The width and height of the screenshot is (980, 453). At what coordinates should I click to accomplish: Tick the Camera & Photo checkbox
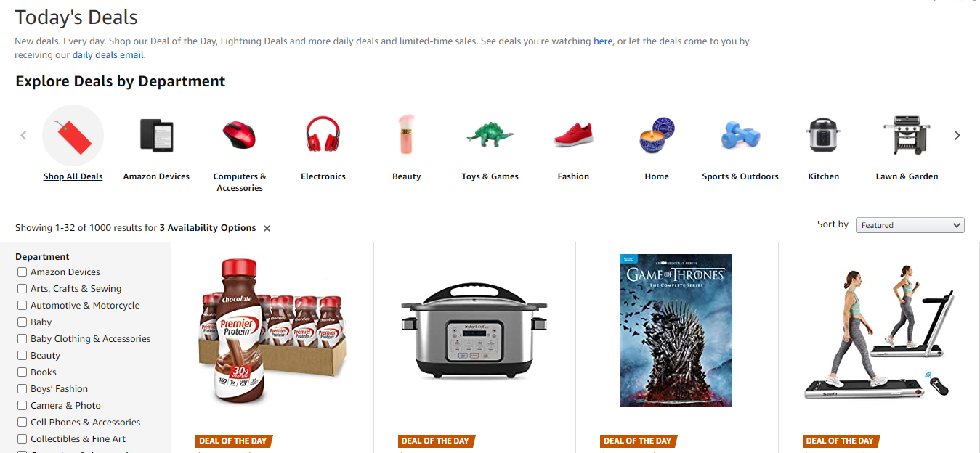click(23, 406)
